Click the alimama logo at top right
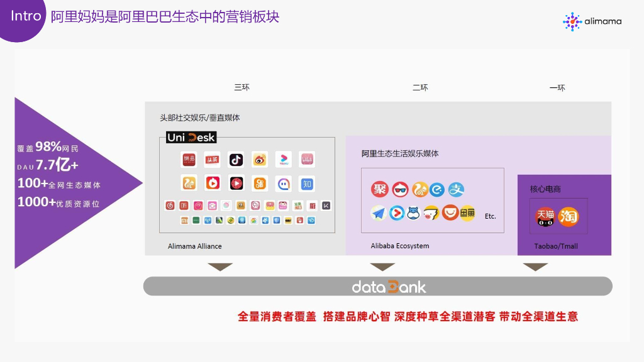 click(592, 21)
